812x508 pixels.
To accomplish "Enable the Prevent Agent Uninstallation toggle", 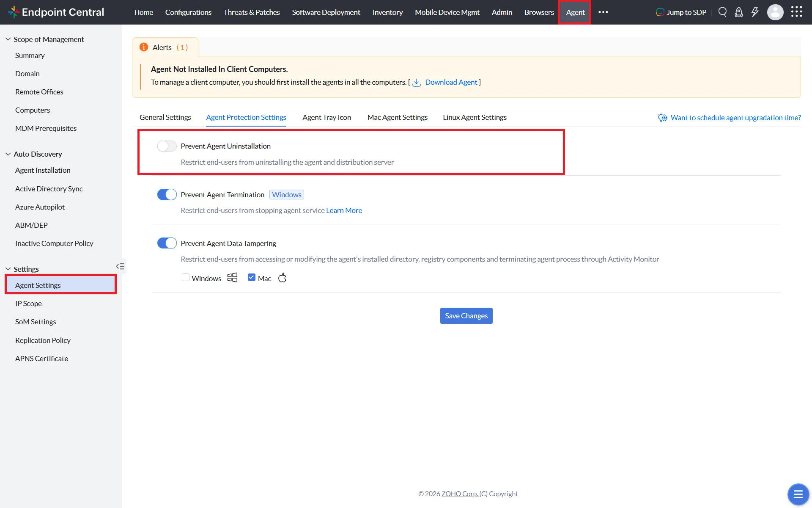I will [167, 146].
